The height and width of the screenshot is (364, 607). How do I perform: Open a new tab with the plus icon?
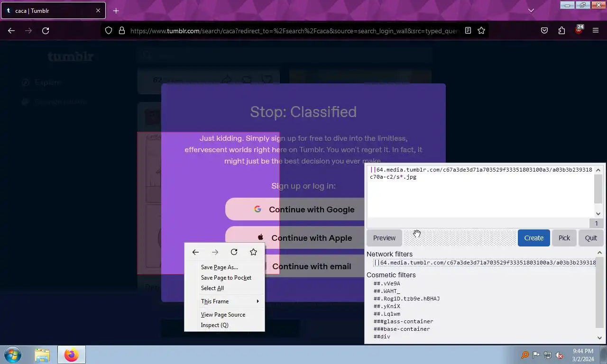click(x=116, y=10)
